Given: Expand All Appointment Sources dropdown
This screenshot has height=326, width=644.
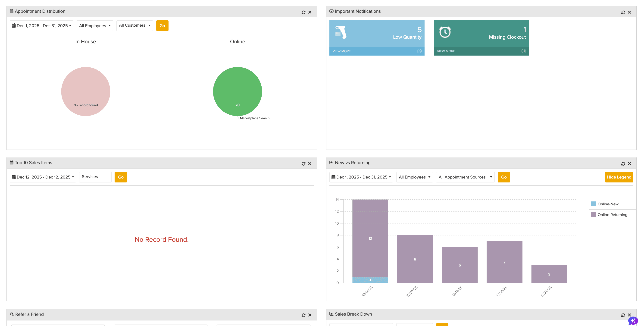Looking at the screenshot, I should (465, 177).
